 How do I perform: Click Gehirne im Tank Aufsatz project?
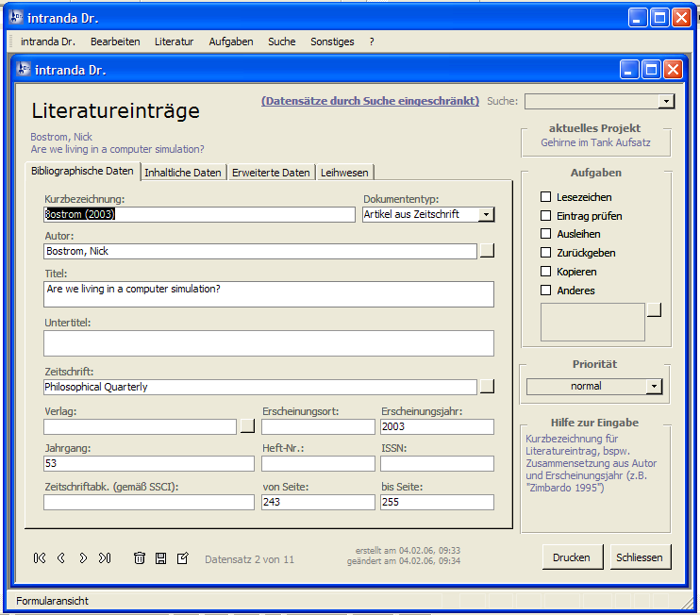coord(595,142)
